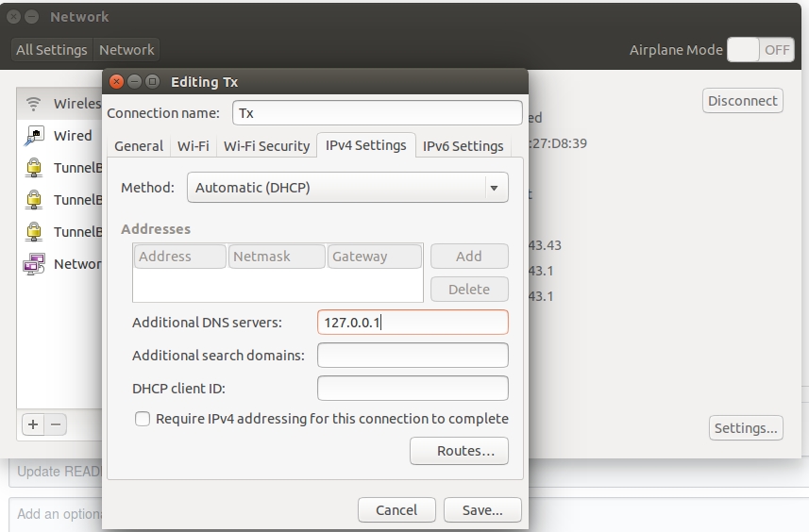
Task: Close the Editing Tx dialog
Action: [117, 81]
